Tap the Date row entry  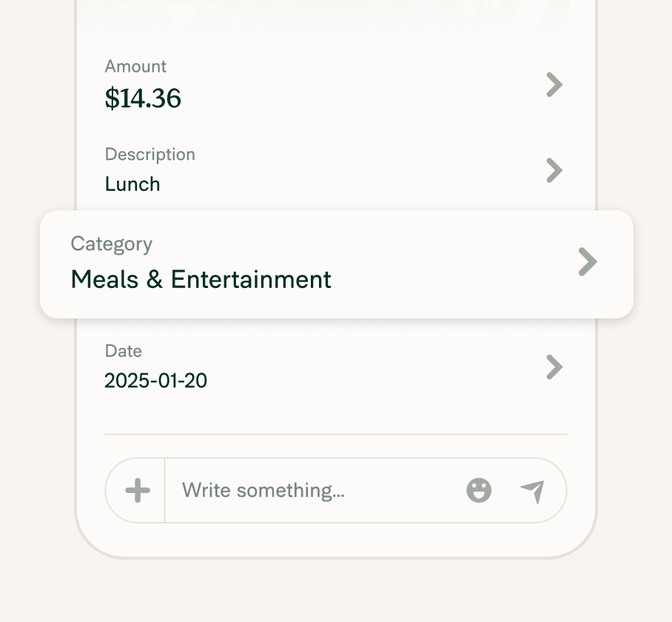336,367
